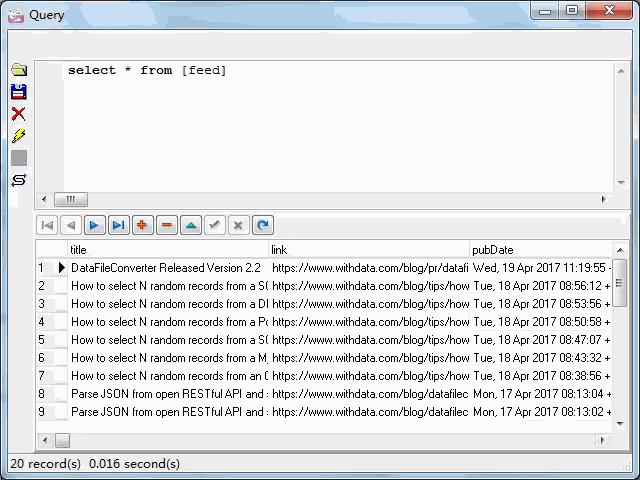Select title cell in row 8
Image resolution: width=640 pixels, height=480 pixels.
[x=168, y=393]
